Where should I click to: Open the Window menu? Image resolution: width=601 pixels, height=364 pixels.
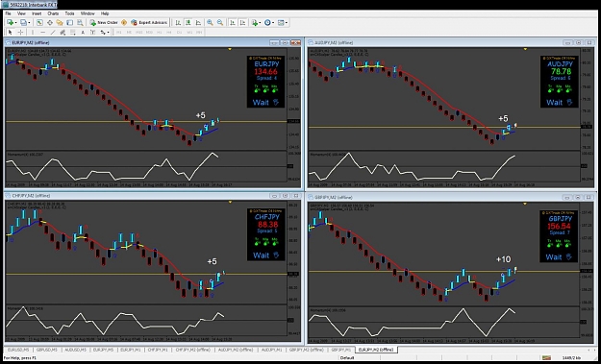pos(88,13)
